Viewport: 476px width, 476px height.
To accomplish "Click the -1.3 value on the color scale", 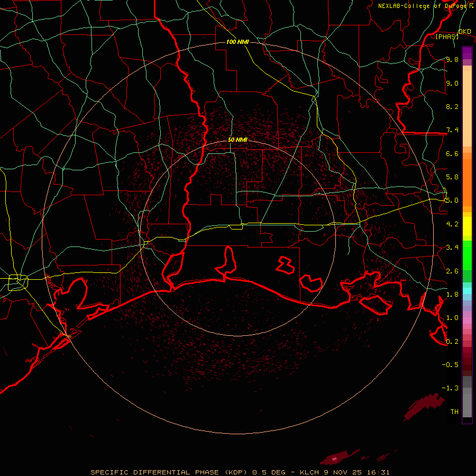I will [450, 388].
